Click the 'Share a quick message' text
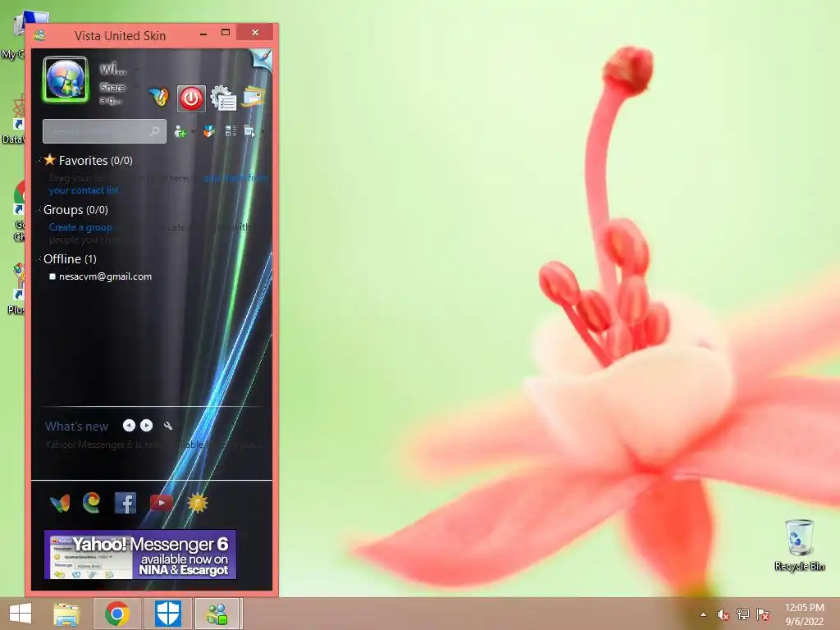The image size is (840, 630). point(112,94)
